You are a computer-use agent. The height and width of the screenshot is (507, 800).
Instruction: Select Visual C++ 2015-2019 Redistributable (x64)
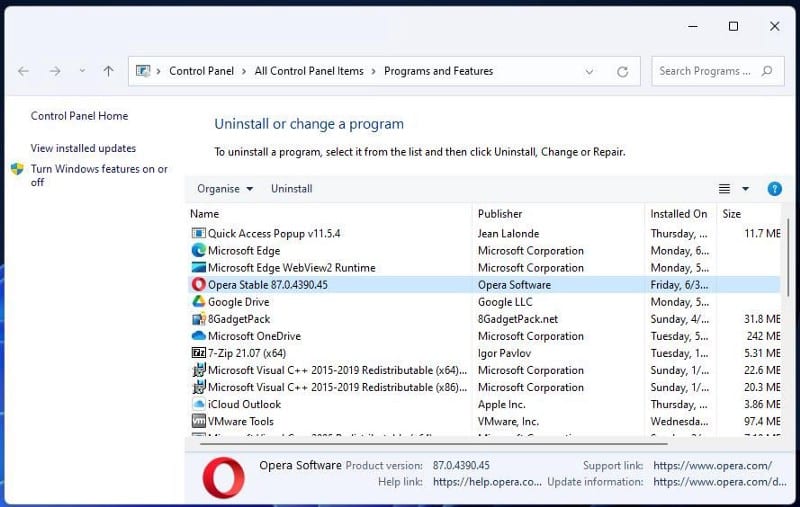point(337,370)
